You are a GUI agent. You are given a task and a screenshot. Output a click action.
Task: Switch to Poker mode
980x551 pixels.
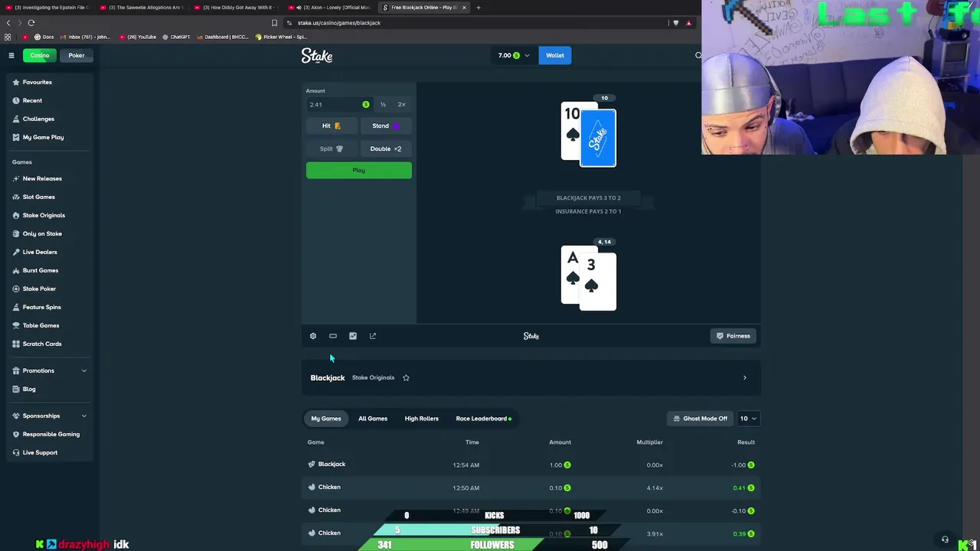pos(77,55)
